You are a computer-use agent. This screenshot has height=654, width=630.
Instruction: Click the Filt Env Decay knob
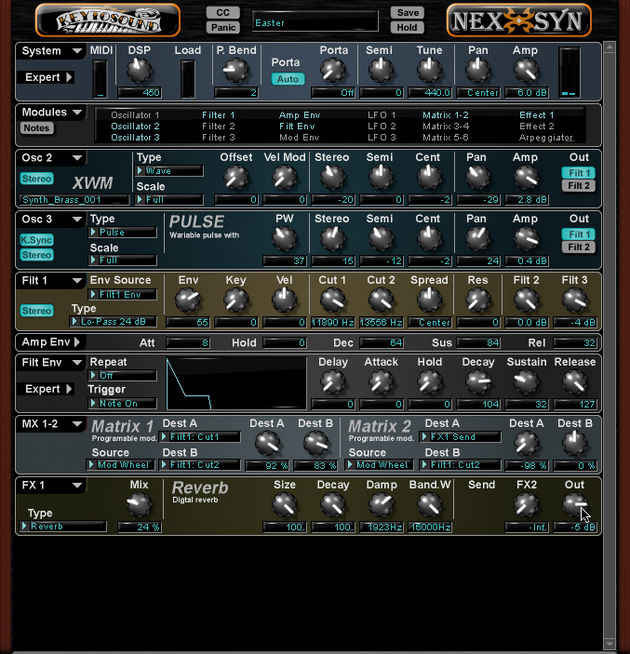pyautogui.click(x=478, y=382)
